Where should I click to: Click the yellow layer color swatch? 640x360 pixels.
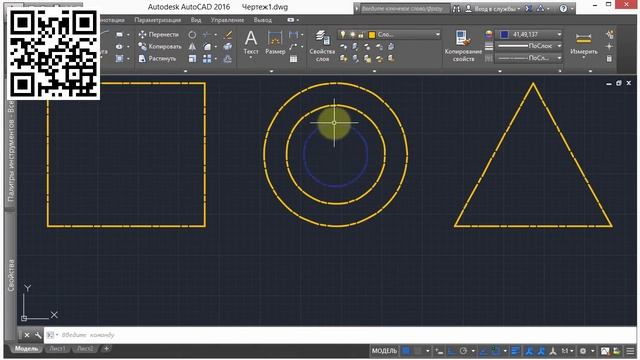click(x=372, y=35)
